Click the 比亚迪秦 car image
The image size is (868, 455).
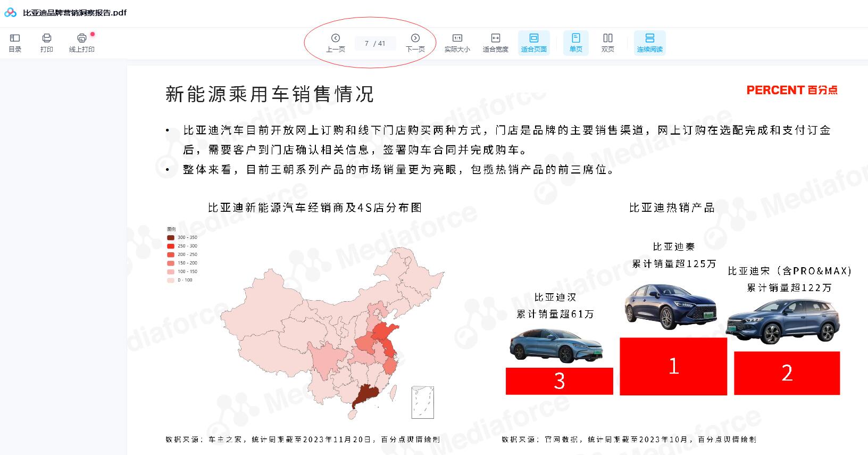[671, 307]
